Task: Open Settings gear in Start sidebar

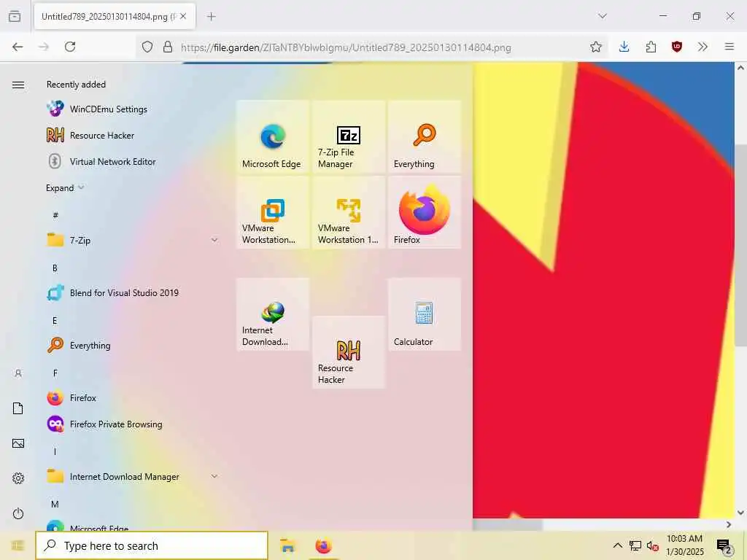Action: (x=18, y=478)
